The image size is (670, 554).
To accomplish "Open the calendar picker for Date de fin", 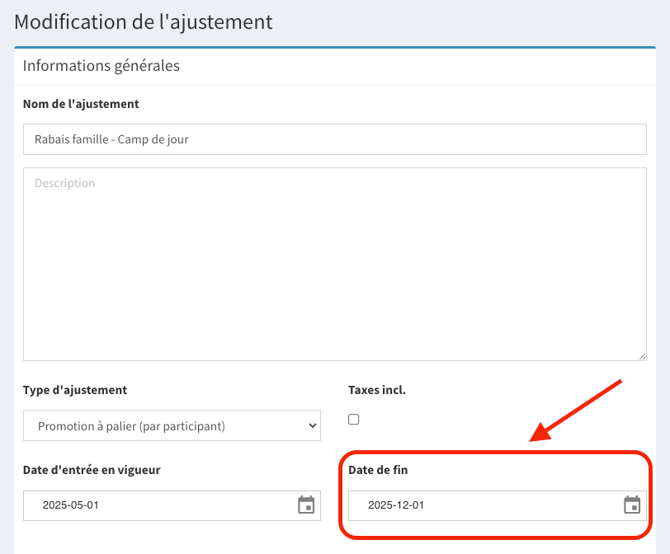I will point(631,505).
